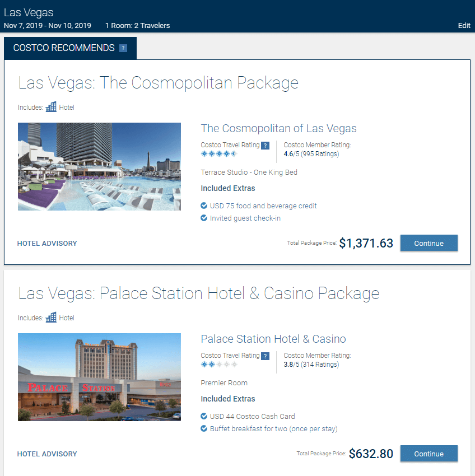Viewport: 475px width, 476px height.
Task: Click the food and beverage credit checkmark
Action: (204, 206)
